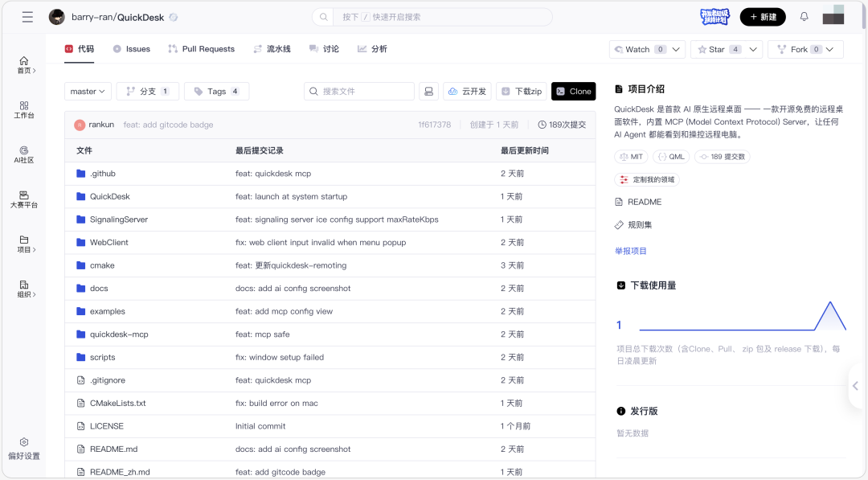
Task: Click the profile avatar at top right
Action: [x=833, y=15]
